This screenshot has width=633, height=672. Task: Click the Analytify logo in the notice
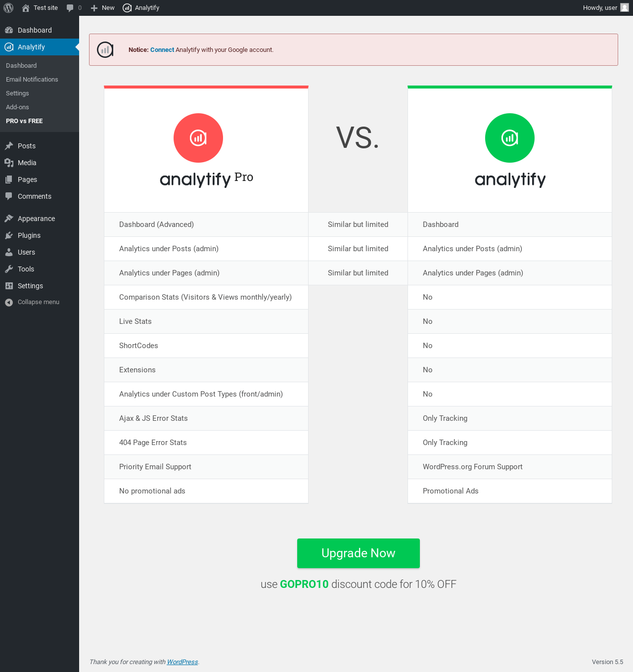pos(105,49)
